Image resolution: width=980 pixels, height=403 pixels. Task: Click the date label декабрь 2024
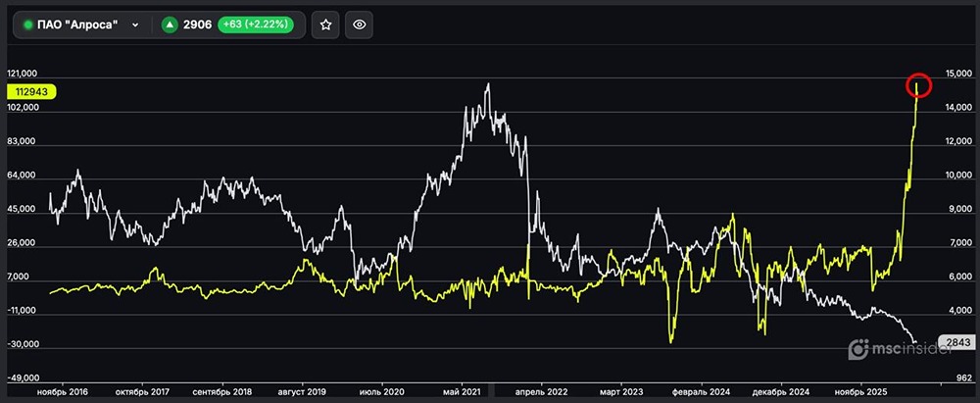click(781, 392)
